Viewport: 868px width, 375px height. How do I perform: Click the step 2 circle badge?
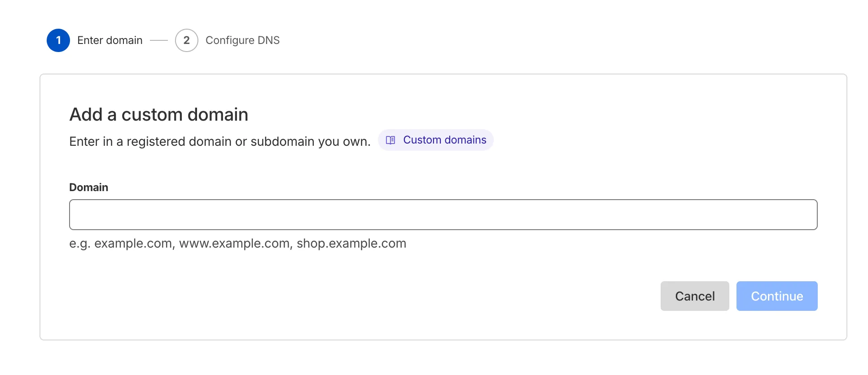[x=187, y=40]
